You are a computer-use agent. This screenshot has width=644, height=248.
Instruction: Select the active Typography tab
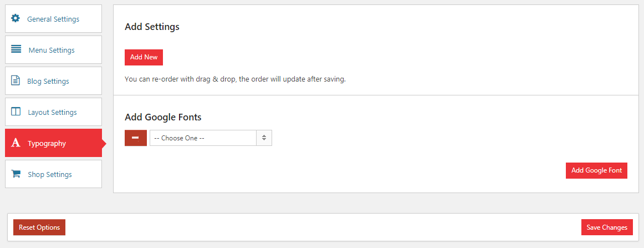53,143
